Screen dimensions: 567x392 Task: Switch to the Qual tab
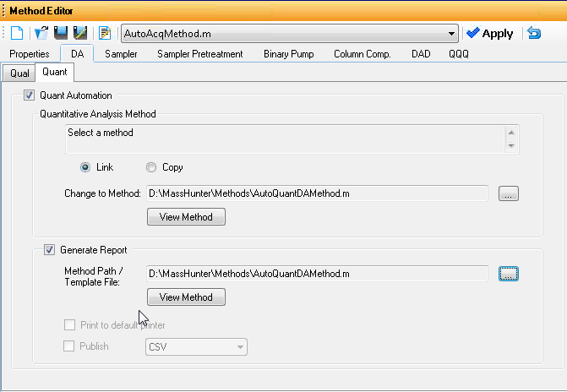(x=19, y=73)
